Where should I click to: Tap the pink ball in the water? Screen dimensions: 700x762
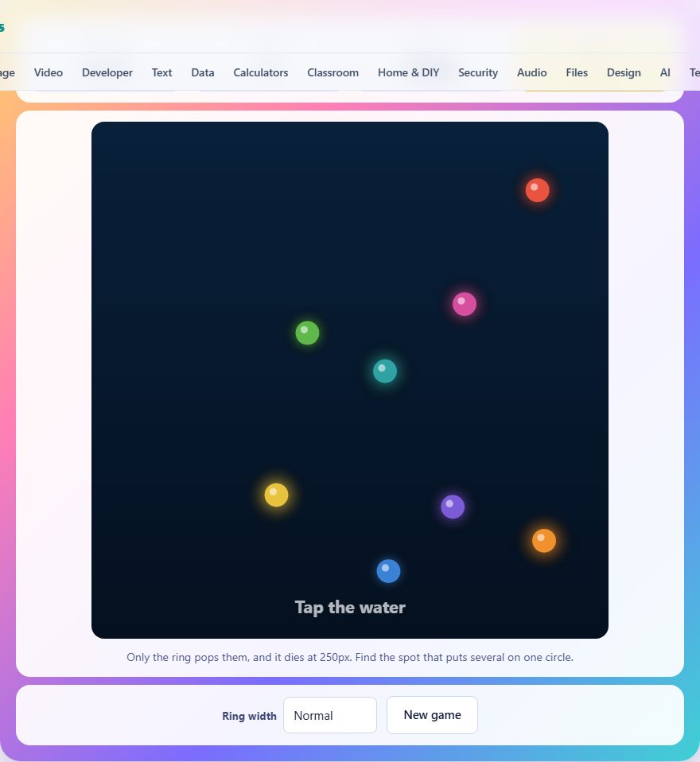465,304
